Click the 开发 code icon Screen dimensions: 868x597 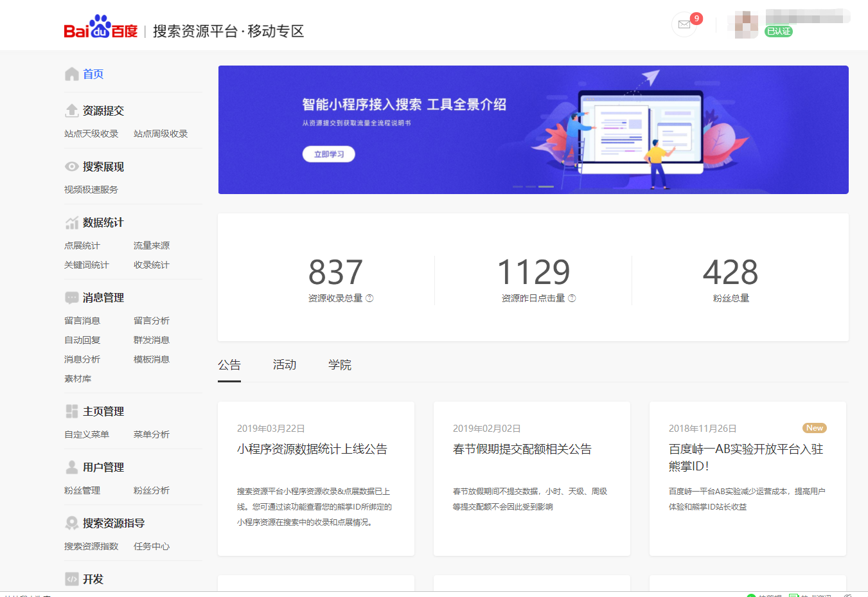[x=71, y=579]
